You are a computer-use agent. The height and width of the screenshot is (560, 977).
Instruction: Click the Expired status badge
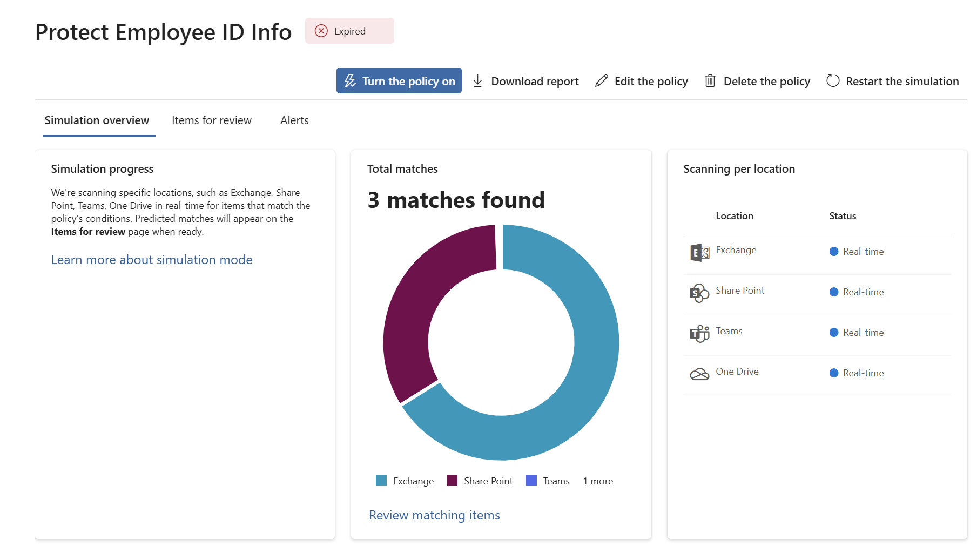(349, 31)
